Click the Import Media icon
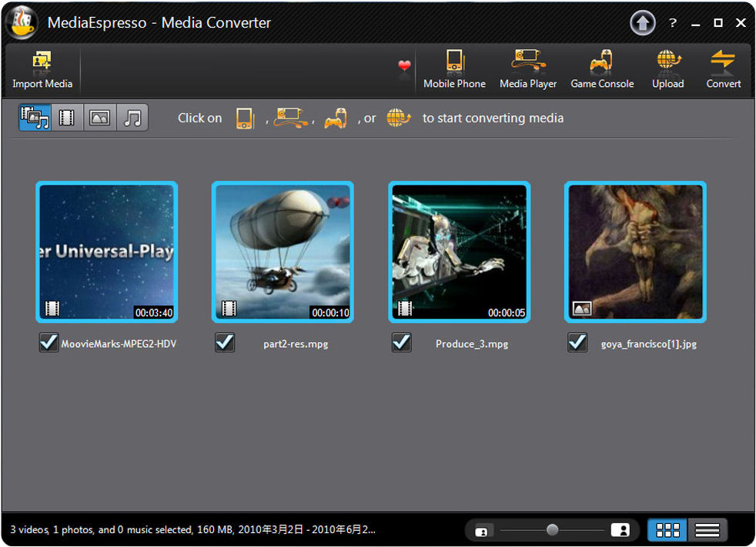Screen dimensions: 756x547 click(x=42, y=62)
